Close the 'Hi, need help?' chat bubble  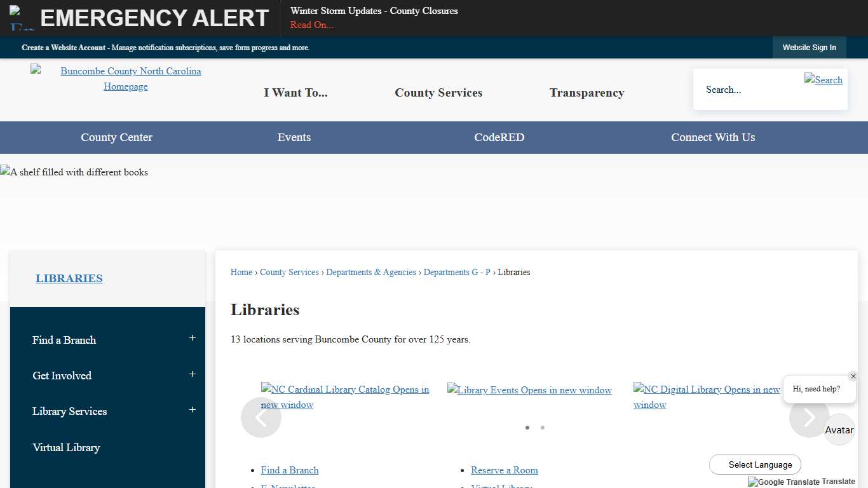pos(853,376)
